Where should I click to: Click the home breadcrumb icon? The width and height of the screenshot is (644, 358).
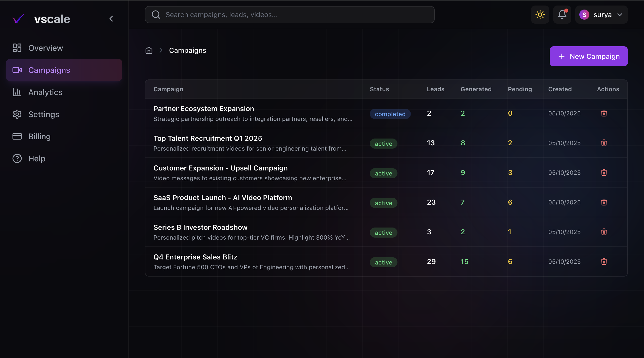[149, 50]
